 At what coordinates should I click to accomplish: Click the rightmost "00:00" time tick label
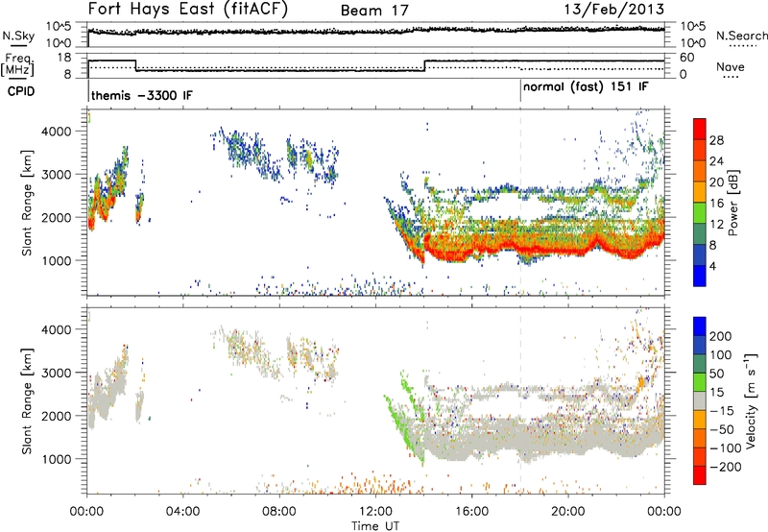[x=664, y=512]
